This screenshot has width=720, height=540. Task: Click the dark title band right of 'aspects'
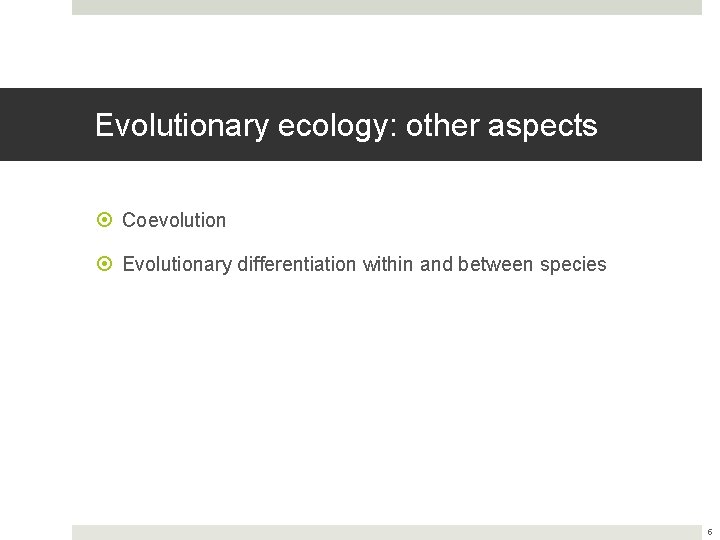(x=650, y=126)
